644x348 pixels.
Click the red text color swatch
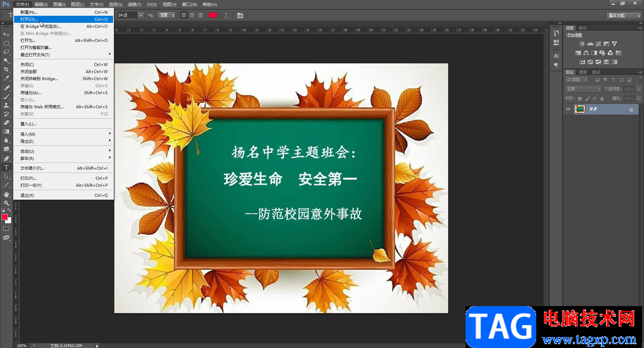tap(213, 15)
